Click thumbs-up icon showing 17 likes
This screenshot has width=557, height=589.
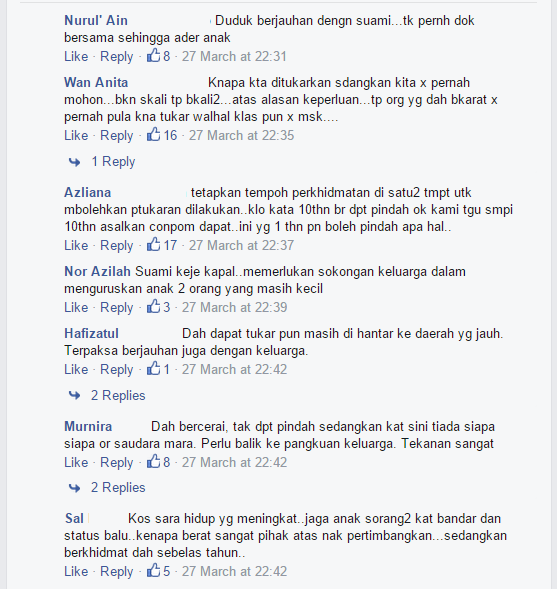(x=153, y=245)
